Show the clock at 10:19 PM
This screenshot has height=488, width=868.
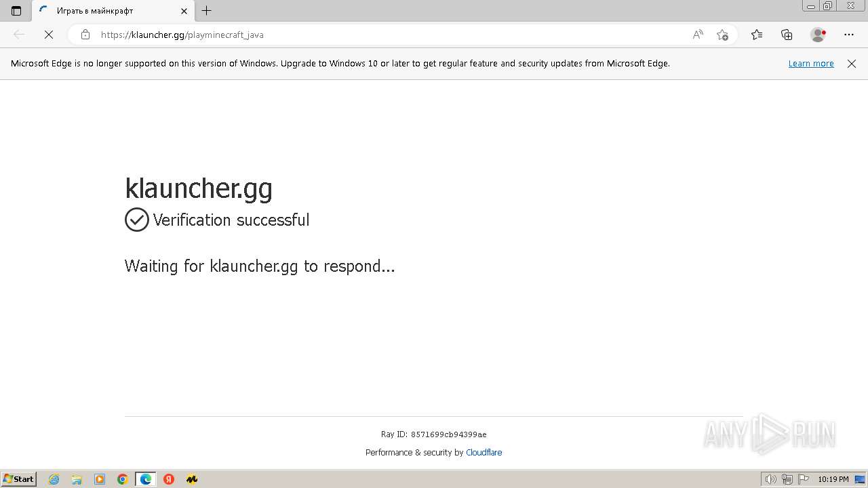pyautogui.click(x=833, y=479)
